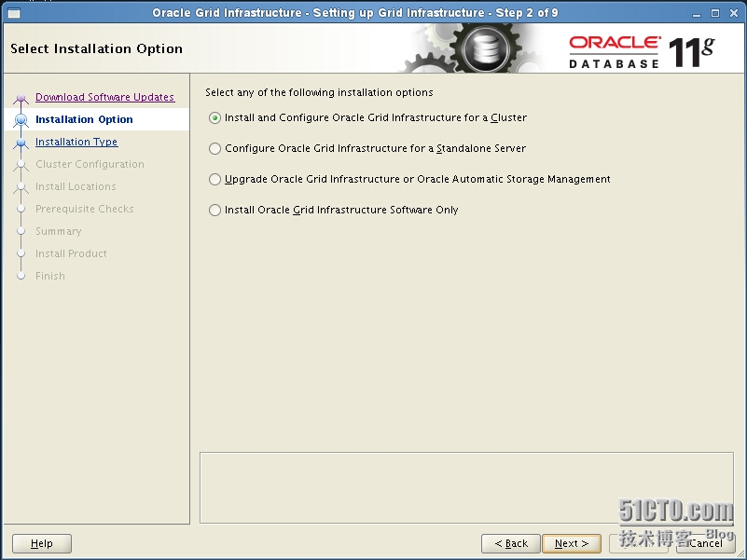Open the Help button
747x560 pixels.
42,543
